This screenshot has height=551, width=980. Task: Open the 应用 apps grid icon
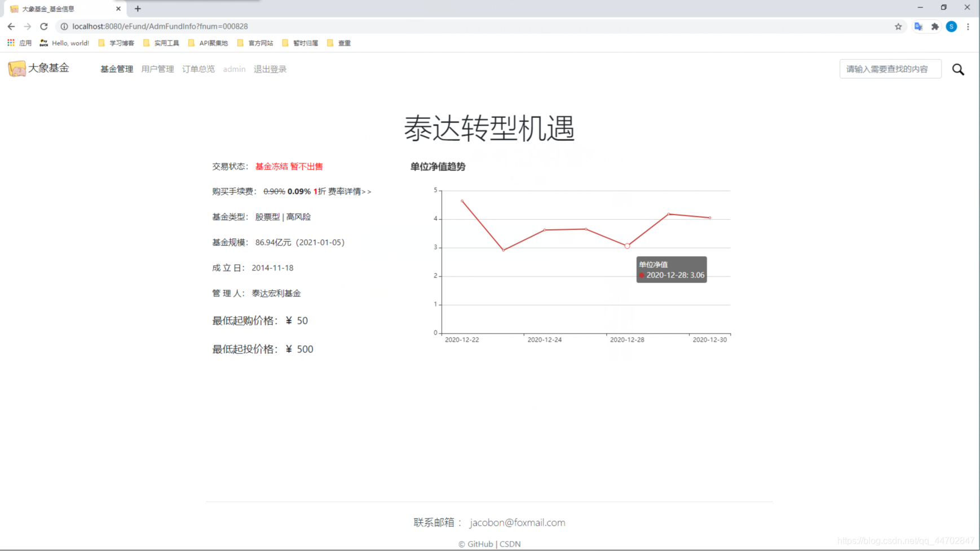11,43
